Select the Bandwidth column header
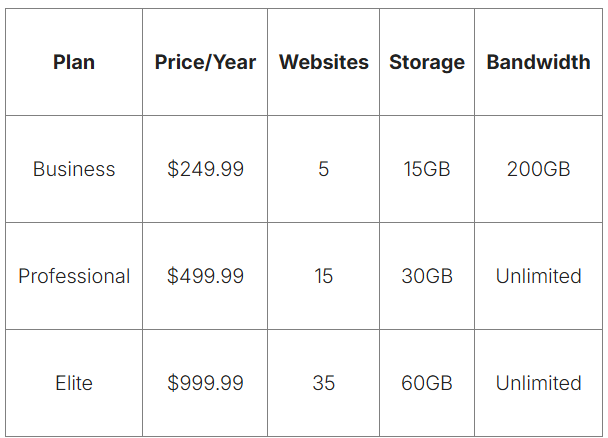This screenshot has width=608, height=438. point(538,62)
